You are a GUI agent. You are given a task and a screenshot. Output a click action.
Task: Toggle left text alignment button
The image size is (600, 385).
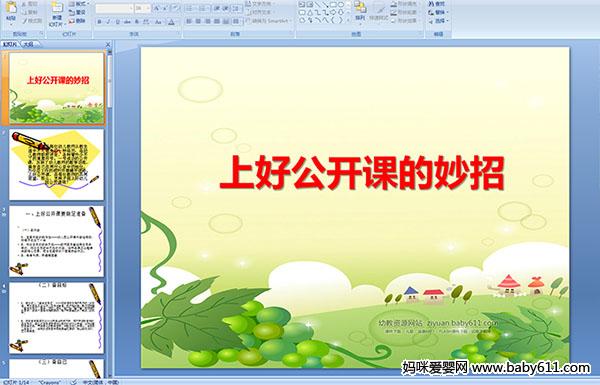189,21
